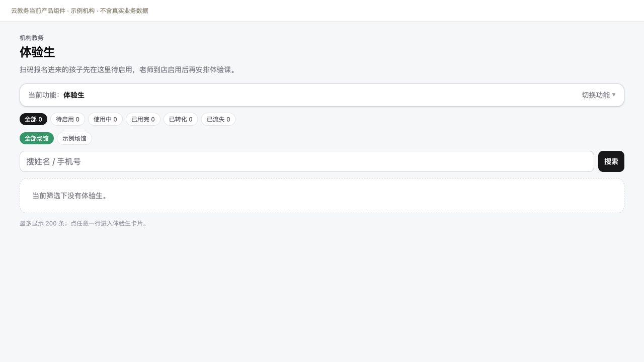Open the 切换功能 dropdown
This screenshot has height=362, width=644.
(598, 95)
